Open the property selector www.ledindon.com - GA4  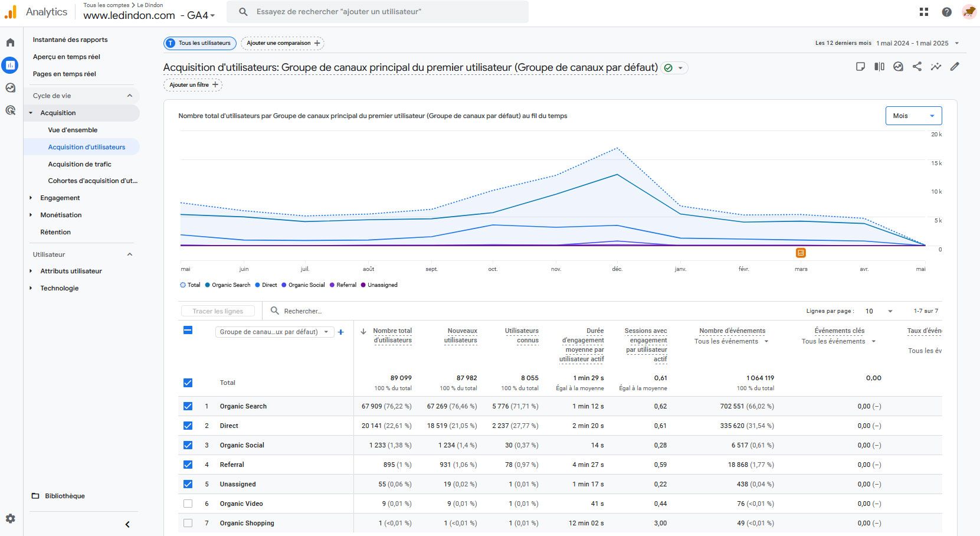[149, 15]
